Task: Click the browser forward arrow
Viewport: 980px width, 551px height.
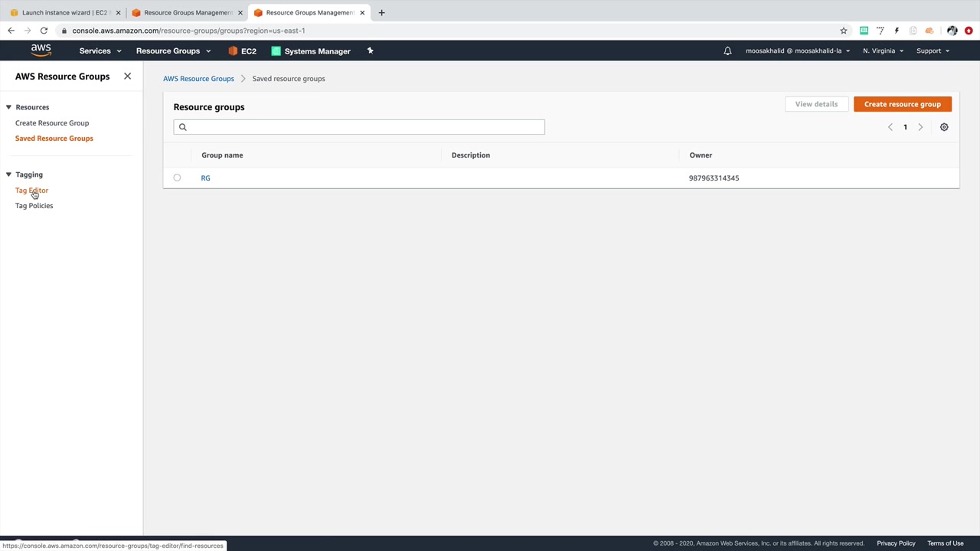Action: click(28, 31)
